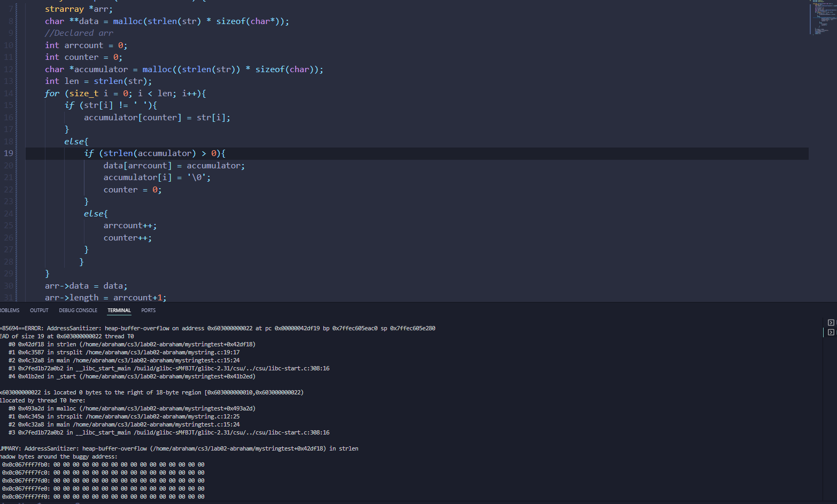
Task: Select the TERMINAL panel tab
Action: pyautogui.click(x=119, y=311)
